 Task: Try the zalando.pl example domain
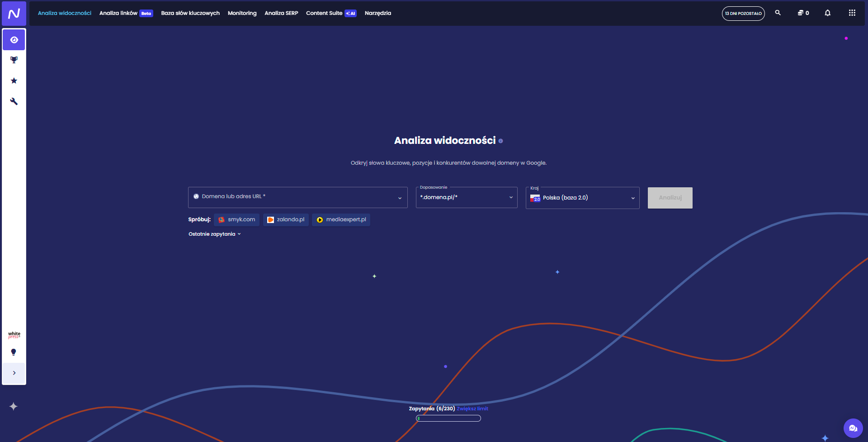click(x=286, y=220)
